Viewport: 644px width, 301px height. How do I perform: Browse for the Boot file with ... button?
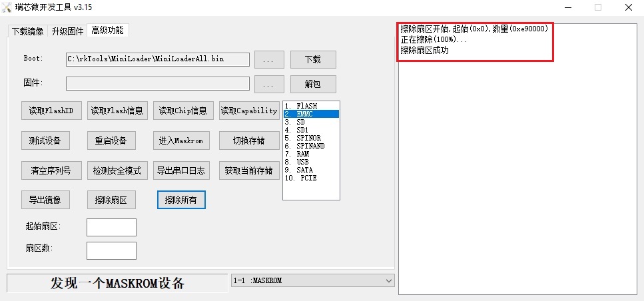pos(269,59)
